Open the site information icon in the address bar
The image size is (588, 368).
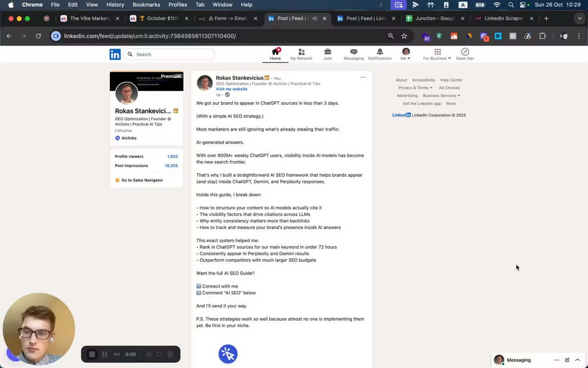[56, 36]
